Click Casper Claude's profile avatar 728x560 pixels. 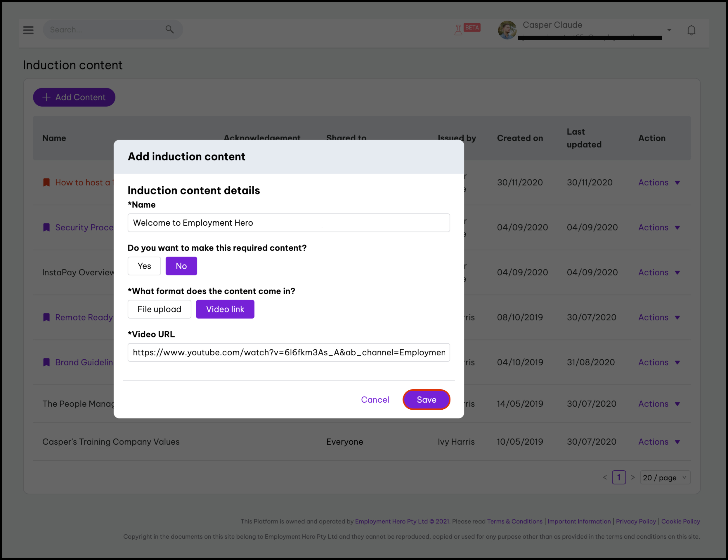(507, 30)
